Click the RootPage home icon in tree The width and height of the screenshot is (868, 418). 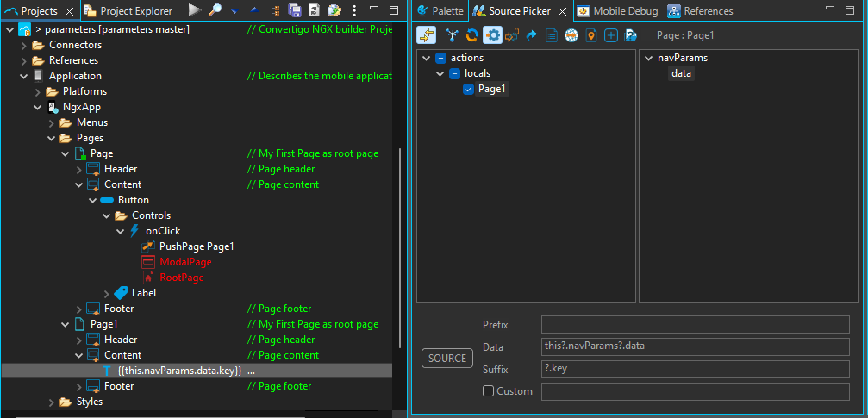click(x=147, y=278)
